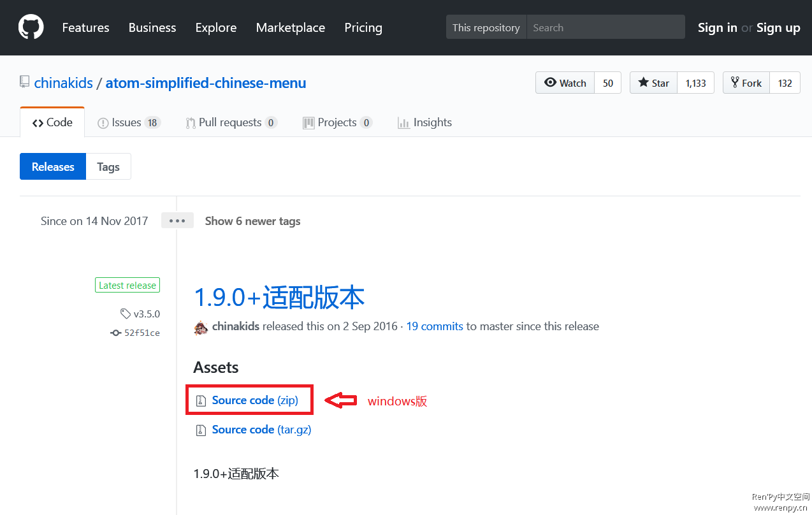Click the Latest release badge
Screen dimensions: 812x515
(127, 286)
